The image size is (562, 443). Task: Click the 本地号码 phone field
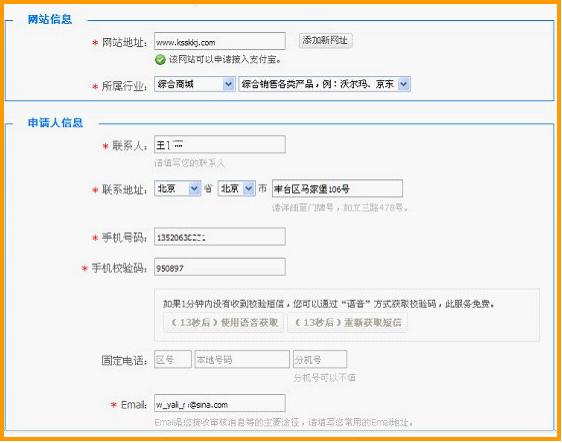click(x=242, y=359)
